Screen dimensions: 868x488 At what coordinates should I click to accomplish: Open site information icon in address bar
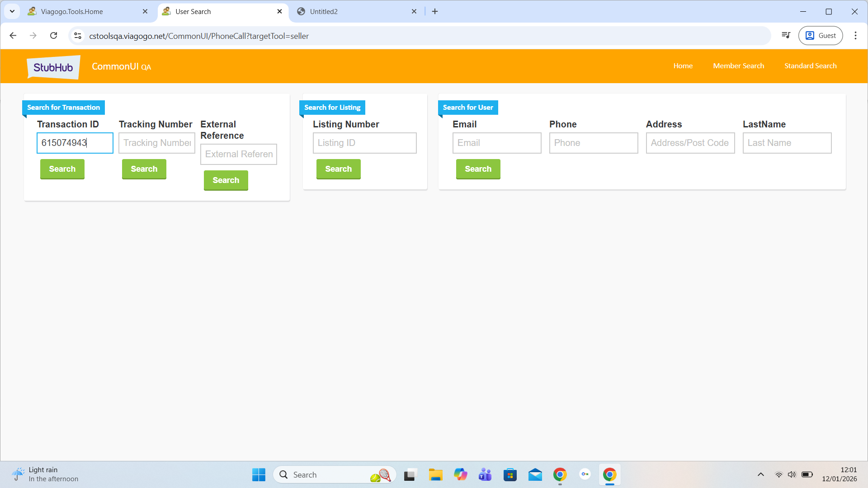pos(78,36)
